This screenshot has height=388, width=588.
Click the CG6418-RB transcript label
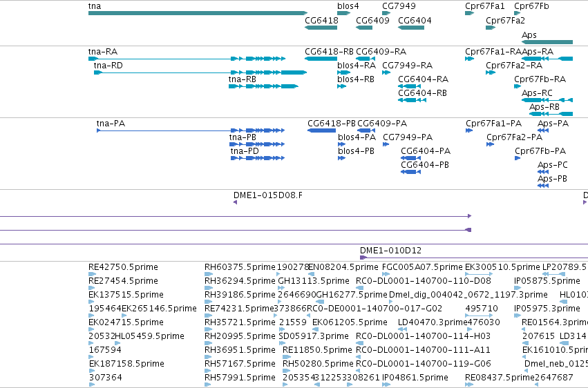[x=329, y=52]
